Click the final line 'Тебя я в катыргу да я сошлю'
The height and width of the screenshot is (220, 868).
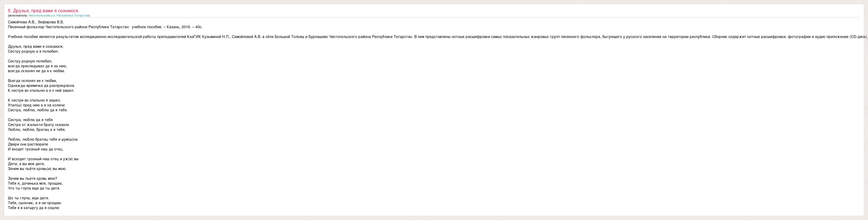point(33,208)
